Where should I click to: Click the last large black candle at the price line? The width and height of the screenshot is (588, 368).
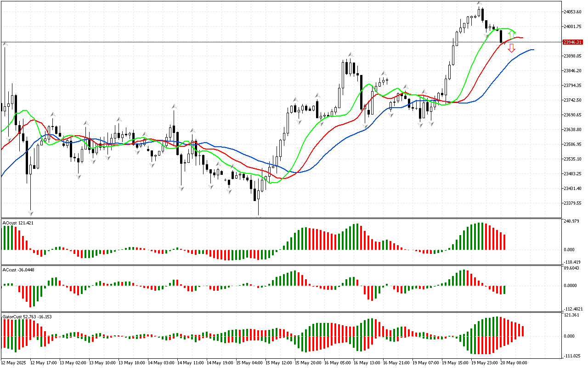tap(501, 36)
